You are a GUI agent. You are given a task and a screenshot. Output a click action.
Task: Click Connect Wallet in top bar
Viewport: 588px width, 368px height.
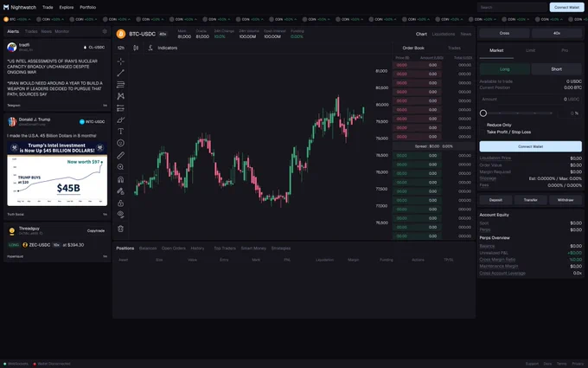(566, 7)
